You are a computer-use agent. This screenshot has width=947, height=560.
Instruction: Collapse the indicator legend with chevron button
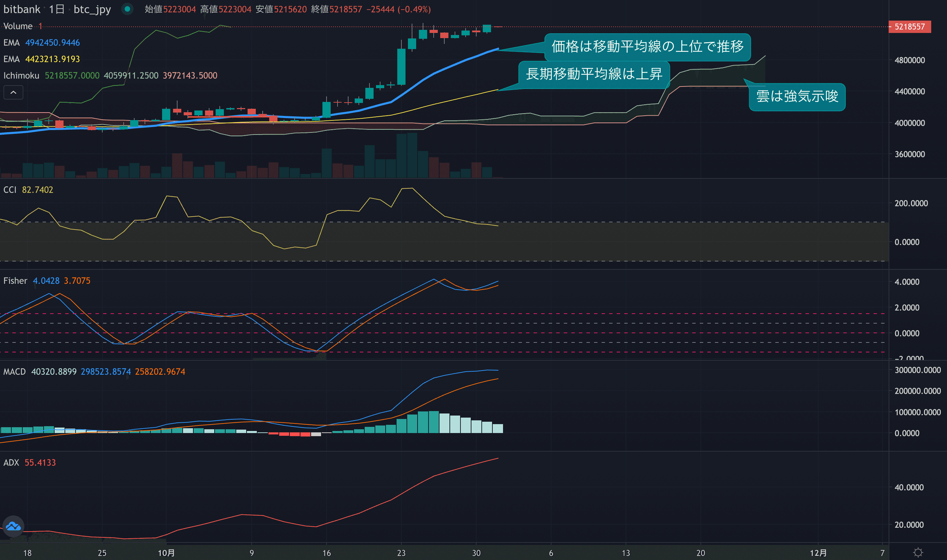click(13, 92)
